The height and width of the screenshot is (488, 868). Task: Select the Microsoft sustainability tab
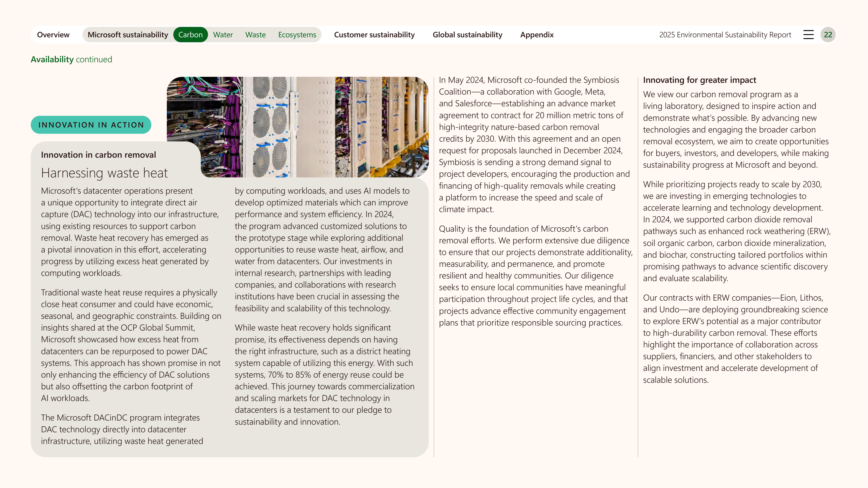click(x=128, y=35)
